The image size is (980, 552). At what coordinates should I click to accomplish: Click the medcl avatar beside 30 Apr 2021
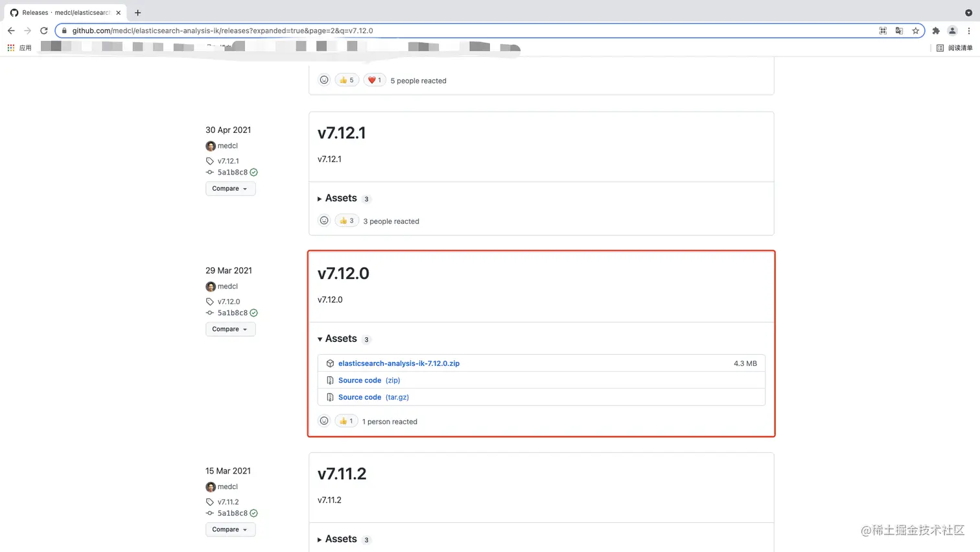[x=211, y=146]
